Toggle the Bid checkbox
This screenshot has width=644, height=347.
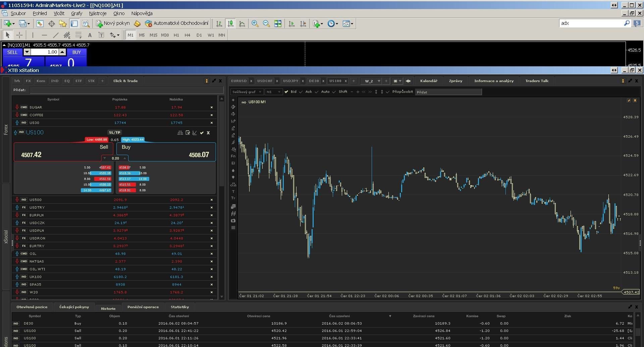(286, 92)
